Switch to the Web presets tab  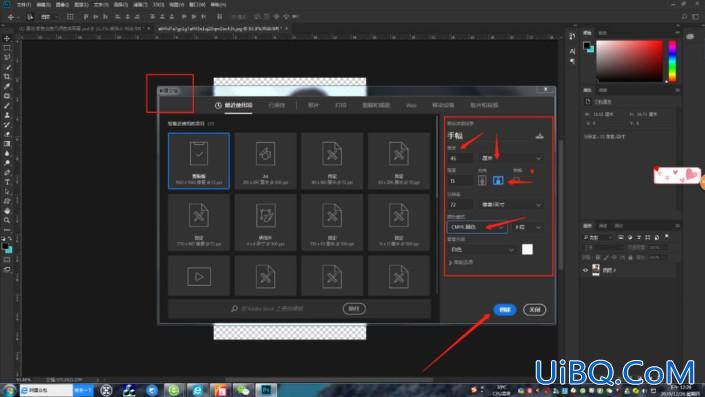pyautogui.click(x=411, y=105)
